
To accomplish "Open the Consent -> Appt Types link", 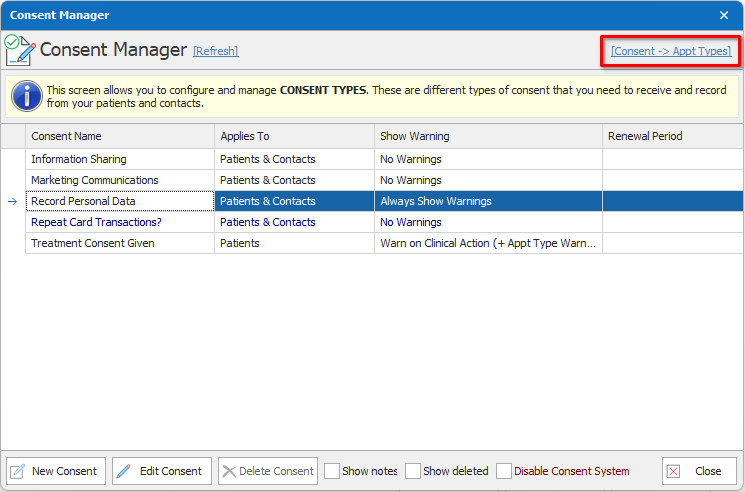I will point(670,51).
